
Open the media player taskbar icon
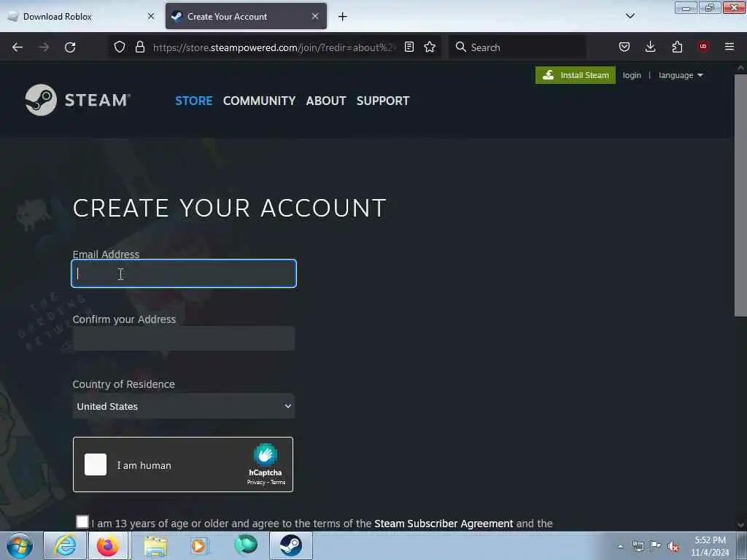click(x=199, y=545)
